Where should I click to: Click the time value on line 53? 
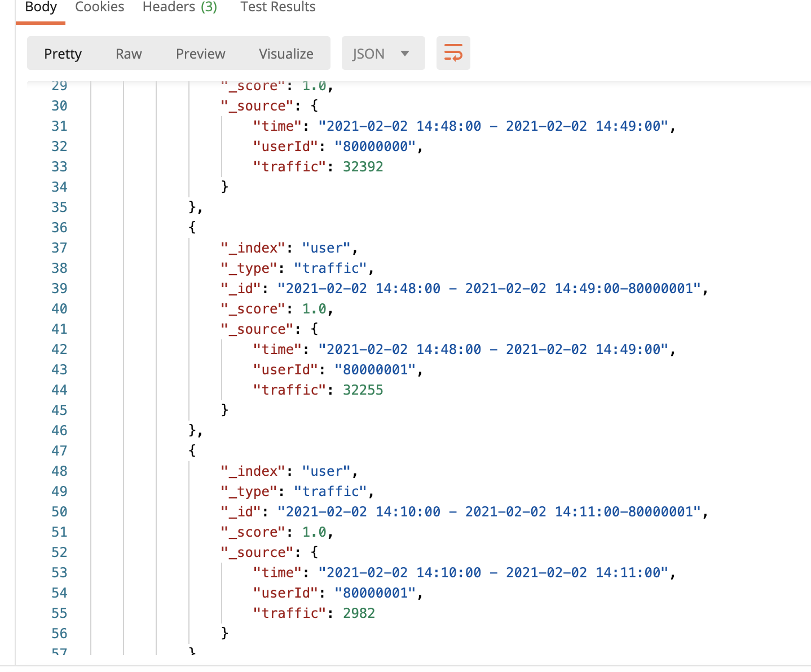click(x=493, y=573)
